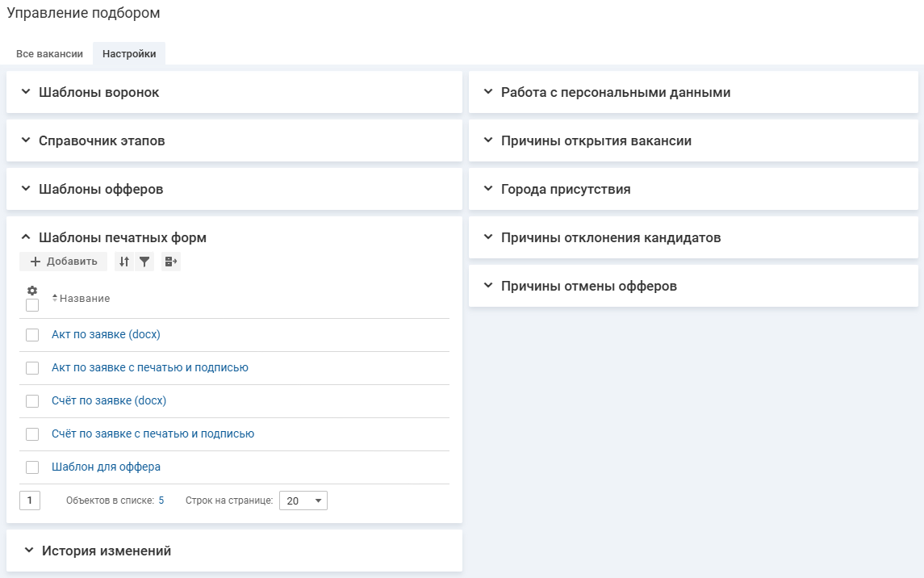The image size is (924, 578).
Task: Tick the Счёт по заявке (docx) checkbox
Action: click(x=32, y=401)
